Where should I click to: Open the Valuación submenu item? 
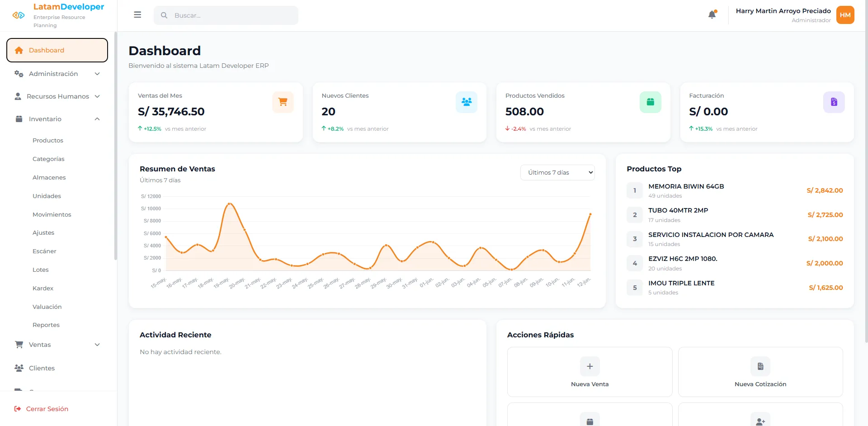click(x=47, y=307)
